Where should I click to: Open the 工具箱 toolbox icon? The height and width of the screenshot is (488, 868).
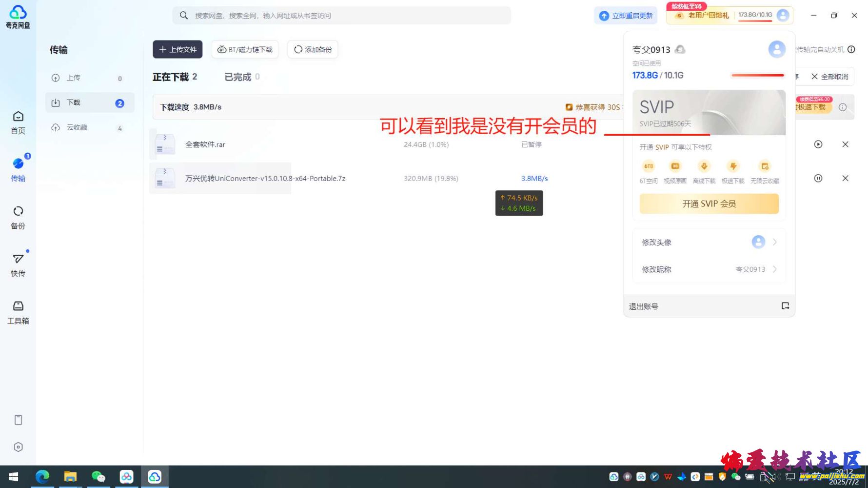(18, 312)
